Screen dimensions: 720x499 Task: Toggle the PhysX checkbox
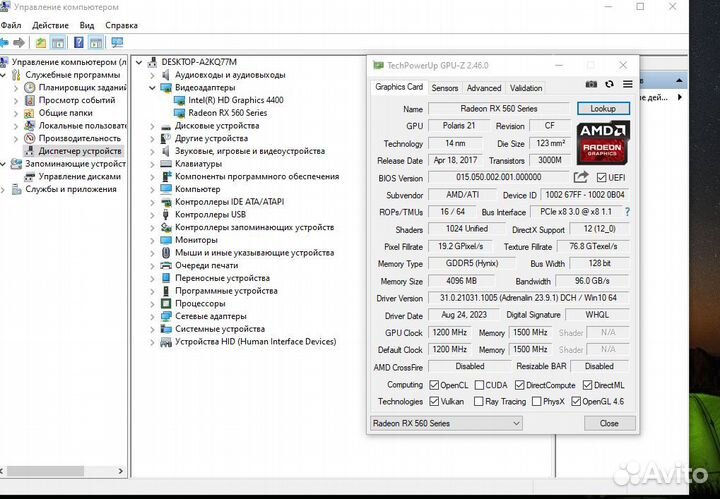(x=536, y=401)
